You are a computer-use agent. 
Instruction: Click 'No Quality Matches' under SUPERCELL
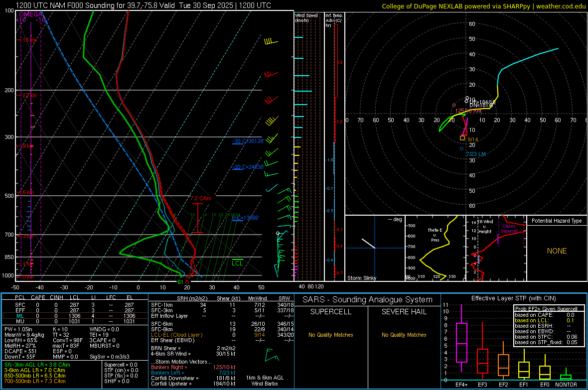(x=331, y=335)
